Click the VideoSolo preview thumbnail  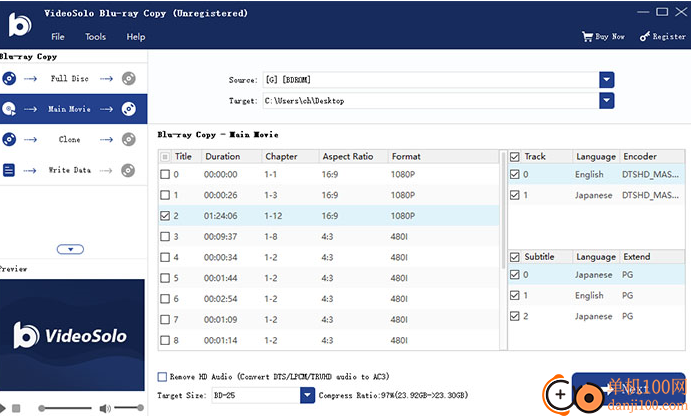click(x=72, y=335)
